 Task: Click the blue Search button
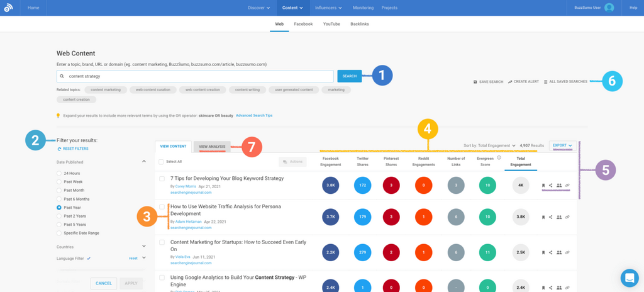[349, 76]
